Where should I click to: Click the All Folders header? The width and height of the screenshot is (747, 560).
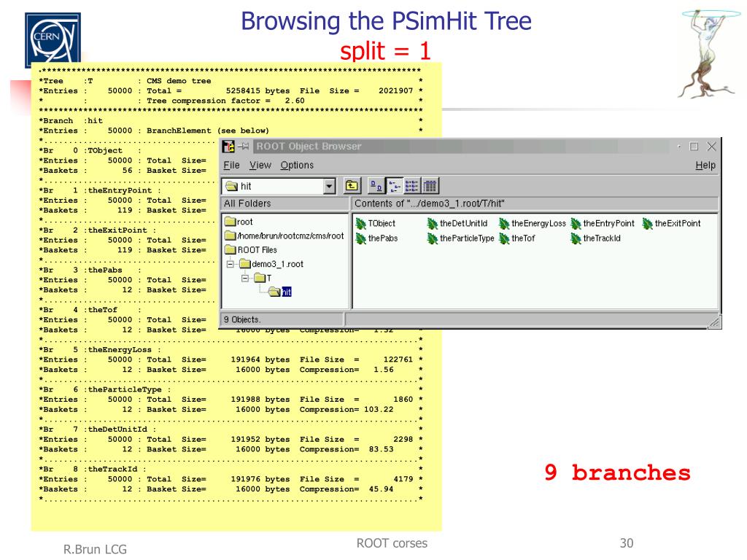click(285, 204)
